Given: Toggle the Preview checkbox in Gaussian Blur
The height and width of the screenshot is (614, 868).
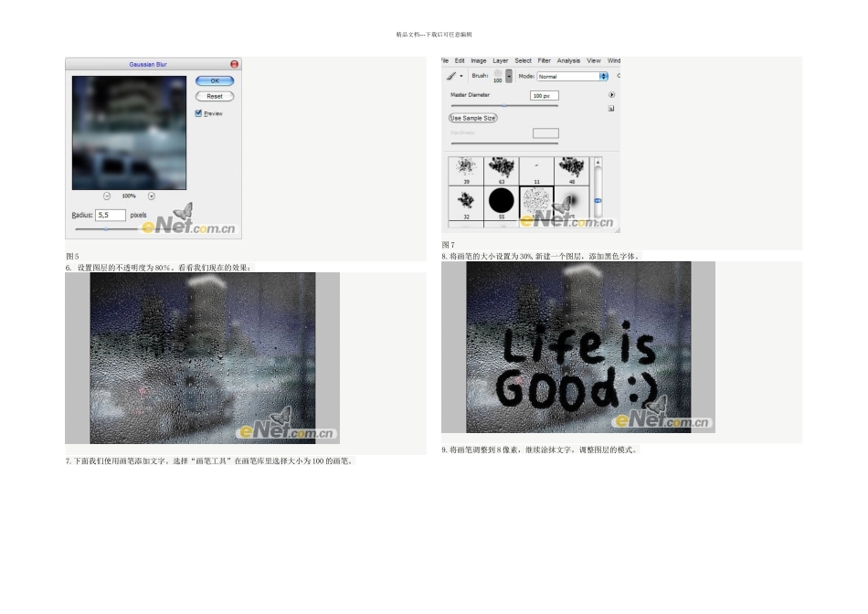Looking at the screenshot, I should pyautogui.click(x=198, y=113).
